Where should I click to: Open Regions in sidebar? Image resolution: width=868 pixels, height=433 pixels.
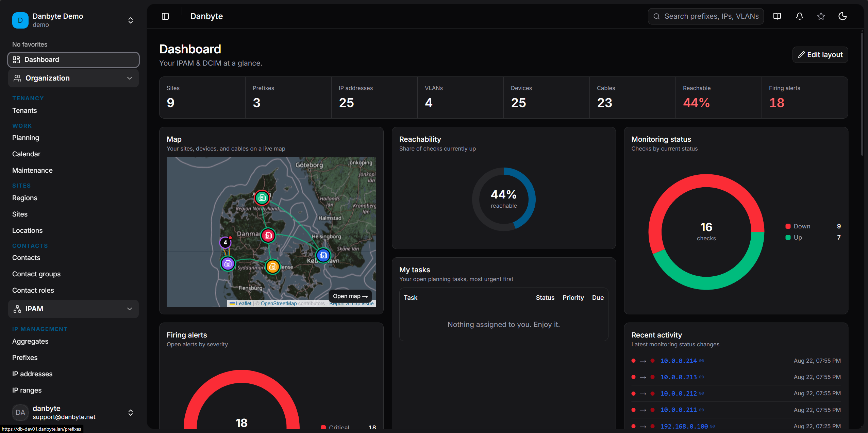tap(25, 198)
